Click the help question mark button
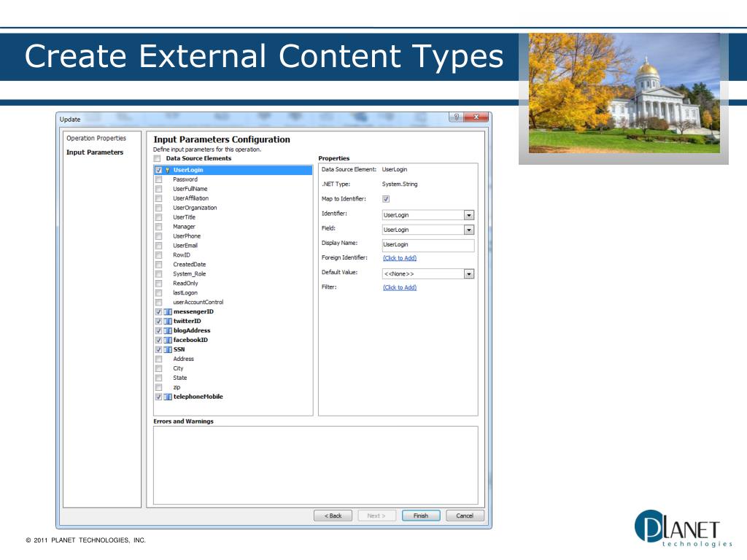Viewport: 747px width, 560px height. coord(456,117)
